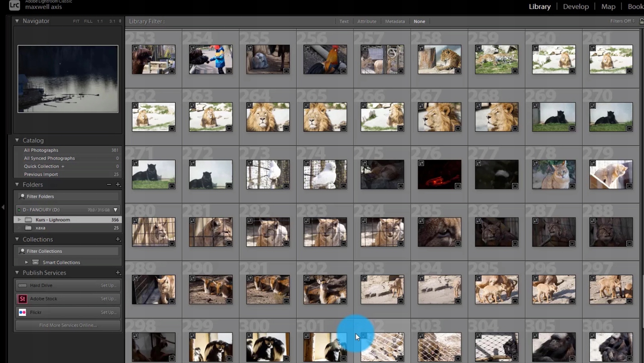Click the Lightroom Classic Lrc logo icon
This screenshot has height=363, width=644.
14,5
